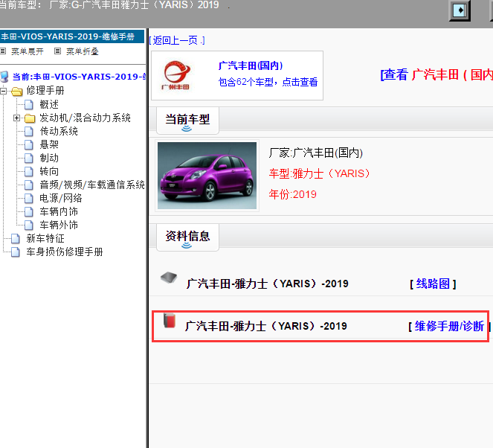The width and height of the screenshot is (493, 448).
Task: Select the 当前车型 tab
Action: pos(187,121)
